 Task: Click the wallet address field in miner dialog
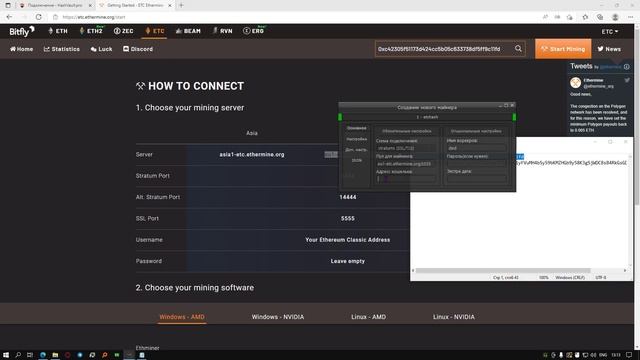pos(406,179)
